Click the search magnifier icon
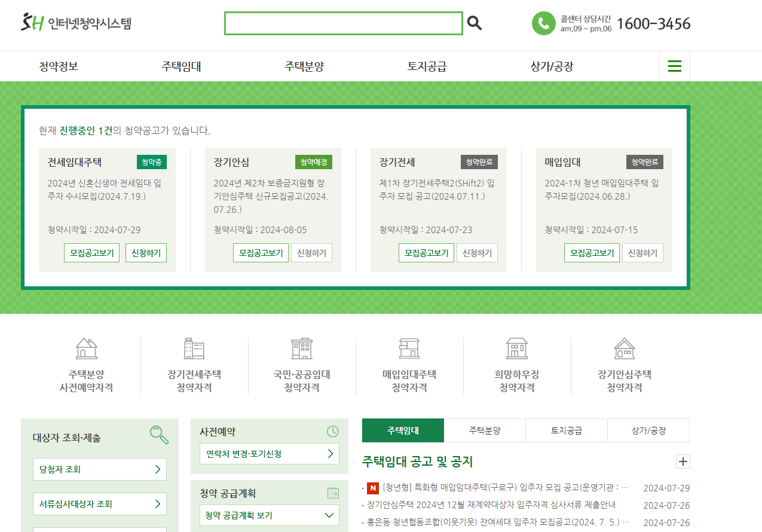The image size is (762, 532). pos(475,23)
